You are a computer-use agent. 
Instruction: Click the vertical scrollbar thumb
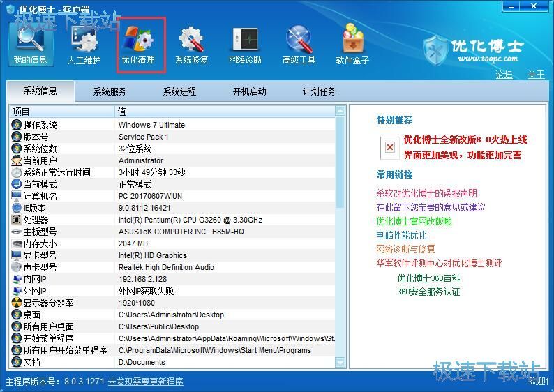pos(340,163)
